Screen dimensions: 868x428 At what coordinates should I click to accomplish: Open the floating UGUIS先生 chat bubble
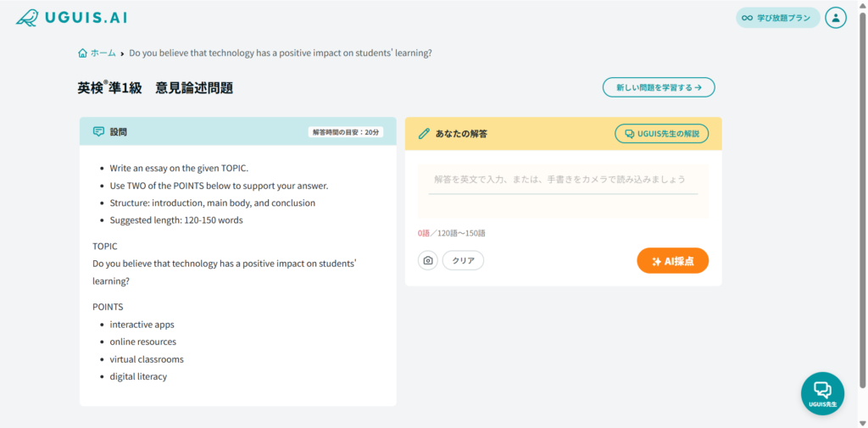point(821,393)
